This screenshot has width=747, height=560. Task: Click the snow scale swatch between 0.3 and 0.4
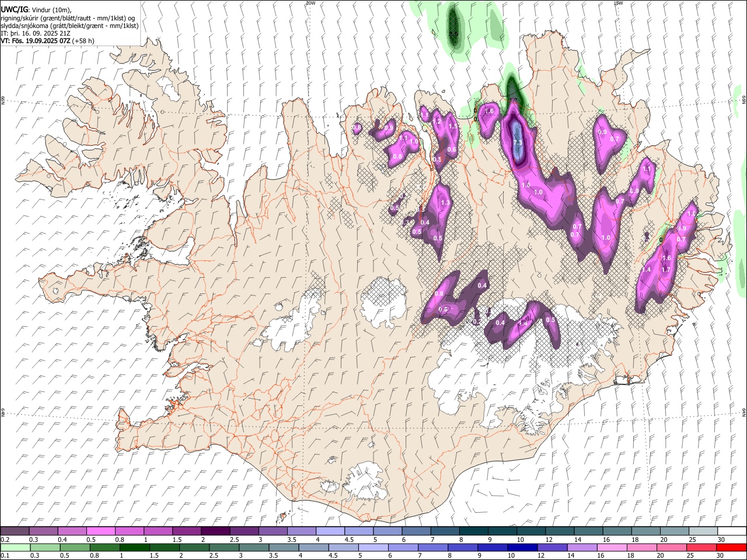[x=44, y=531]
